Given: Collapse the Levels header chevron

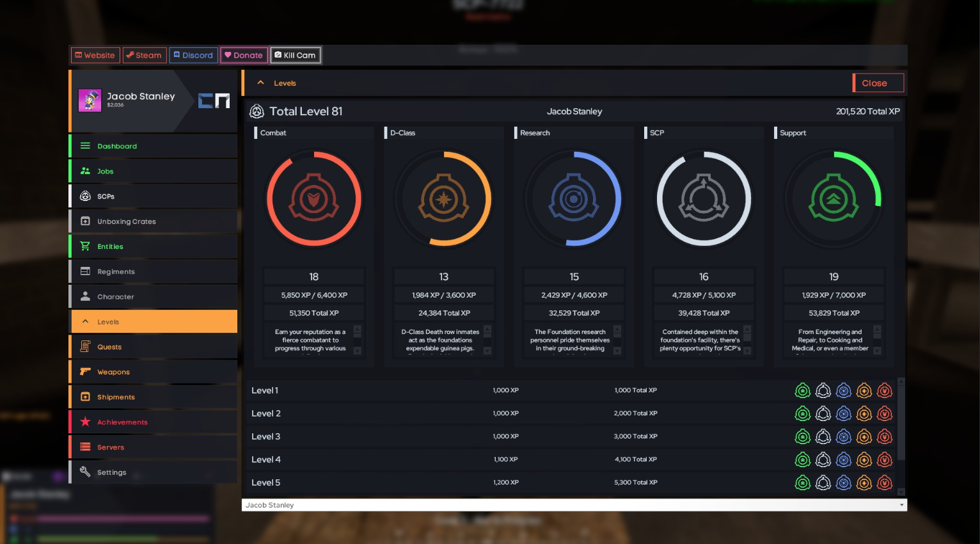Looking at the screenshot, I should [260, 83].
